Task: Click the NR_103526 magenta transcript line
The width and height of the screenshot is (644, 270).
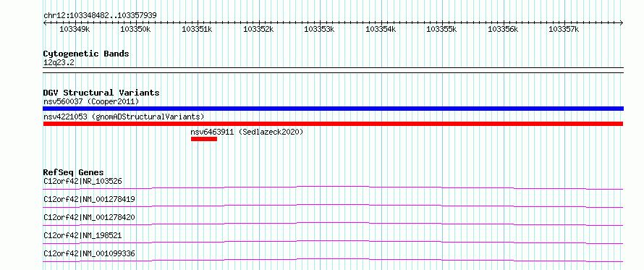Action: 333,187
